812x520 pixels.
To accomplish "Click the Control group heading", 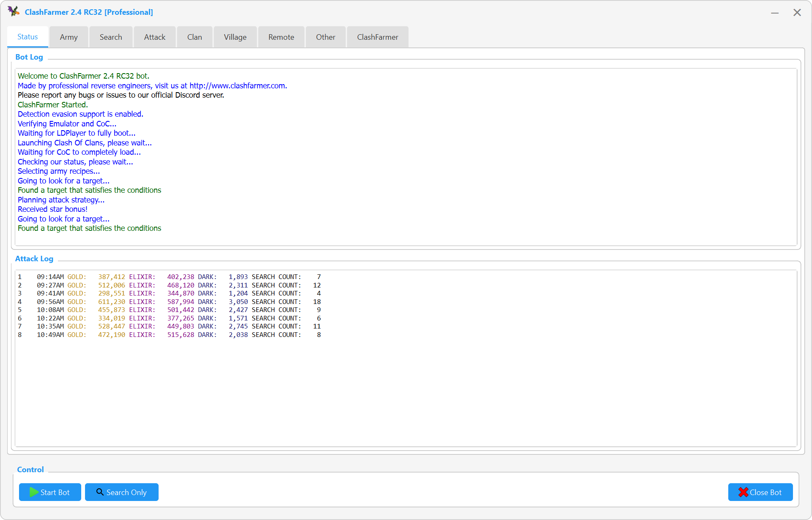I will [30, 470].
